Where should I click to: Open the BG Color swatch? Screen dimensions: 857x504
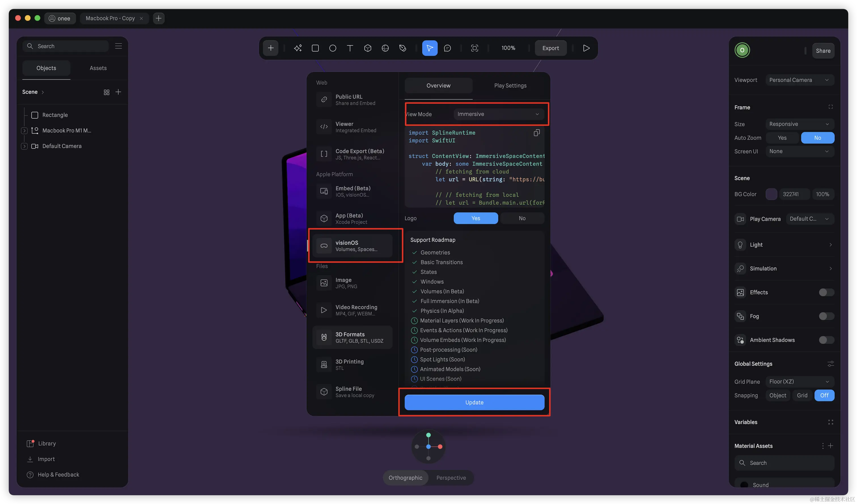[x=771, y=194]
